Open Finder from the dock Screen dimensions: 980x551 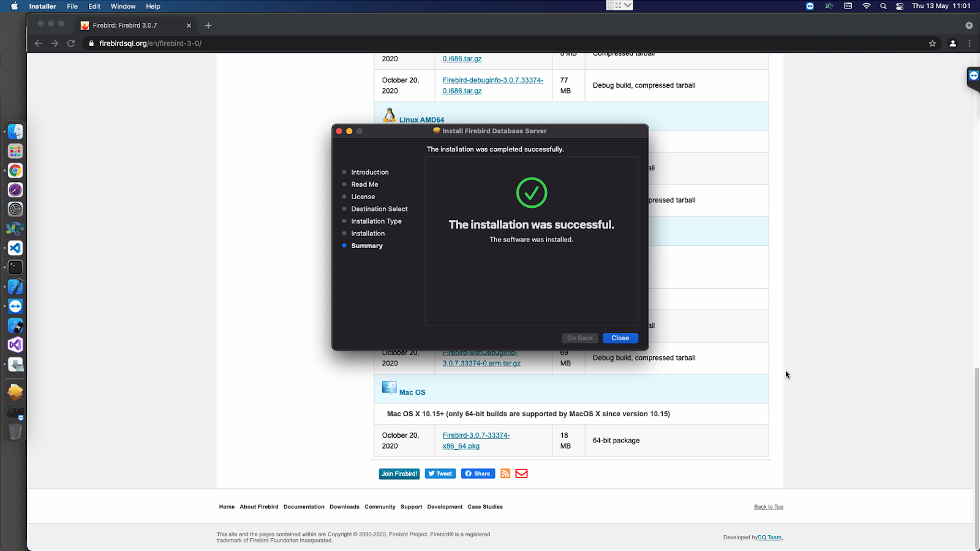(15, 132)
